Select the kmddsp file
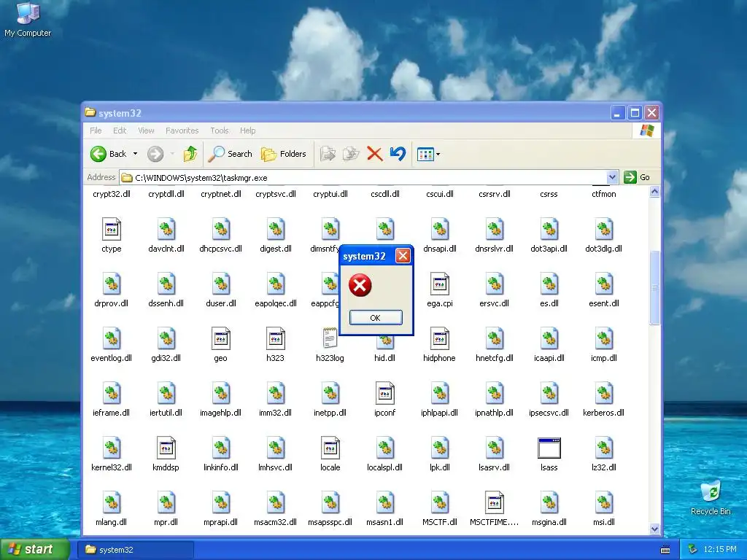Image resolution: width=747 pixels, height=560 pixels. click(166, 454)
